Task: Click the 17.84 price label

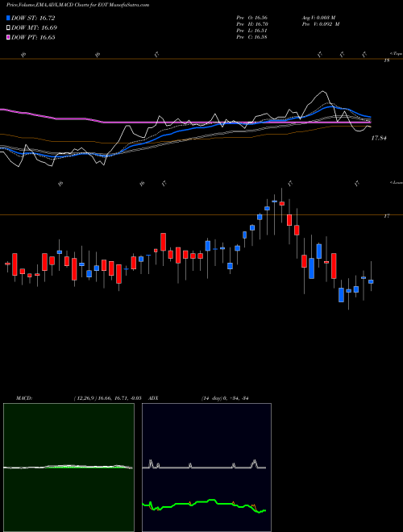Action: [x=379, y=138]
